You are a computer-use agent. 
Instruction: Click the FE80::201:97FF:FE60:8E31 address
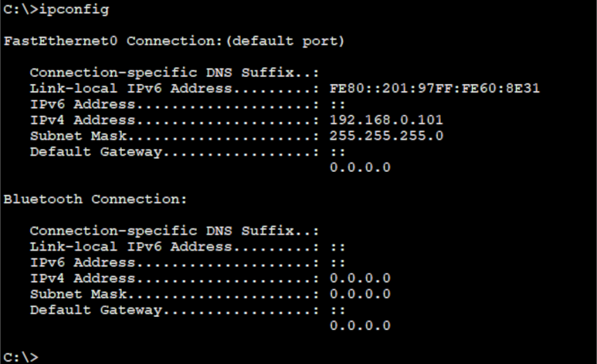434,89
